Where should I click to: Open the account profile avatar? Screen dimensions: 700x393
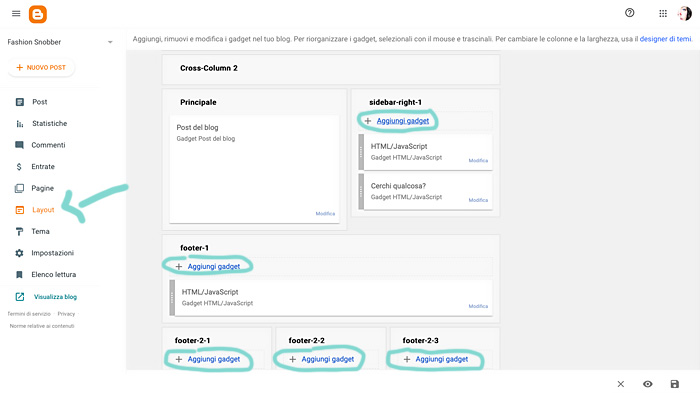pyautogui.click(x=685, y=13)
